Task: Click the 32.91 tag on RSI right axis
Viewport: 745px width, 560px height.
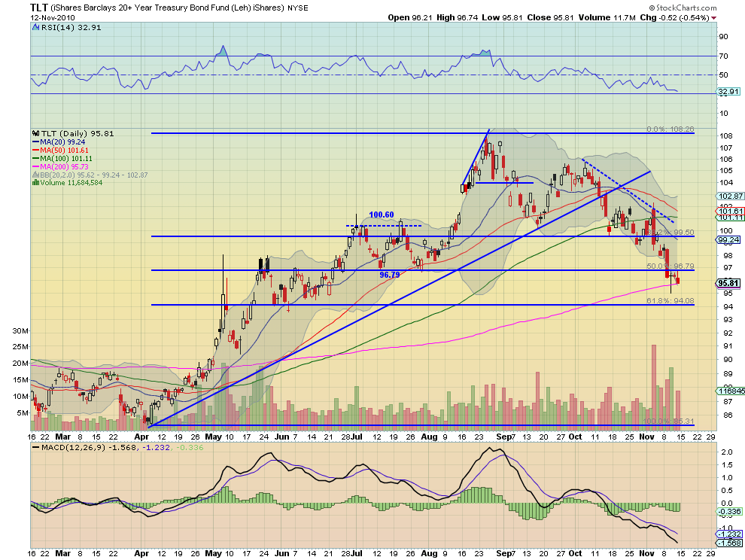Action: pos(728,92)
